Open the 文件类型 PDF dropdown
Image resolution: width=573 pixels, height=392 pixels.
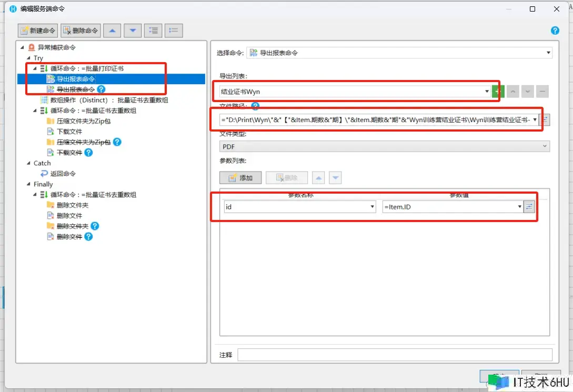544,146
